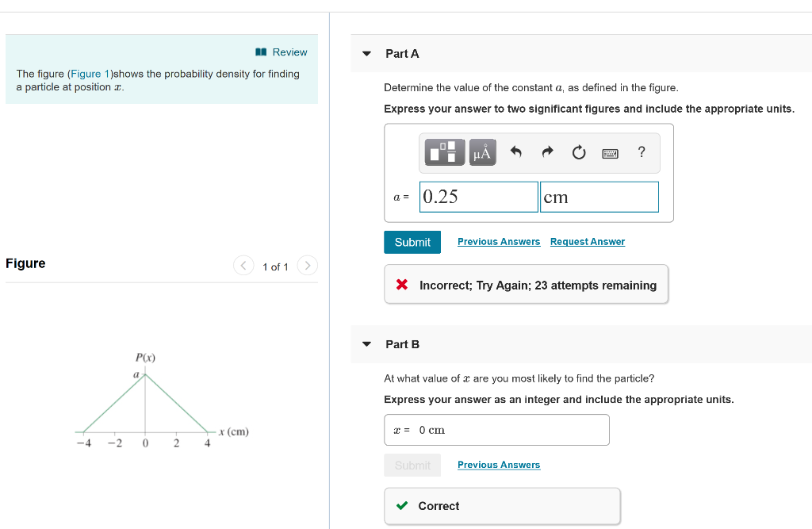This screenshot has width=812, height=529.
Task: Click the 'Part A' heading text
Action: (x=402, y=53)
